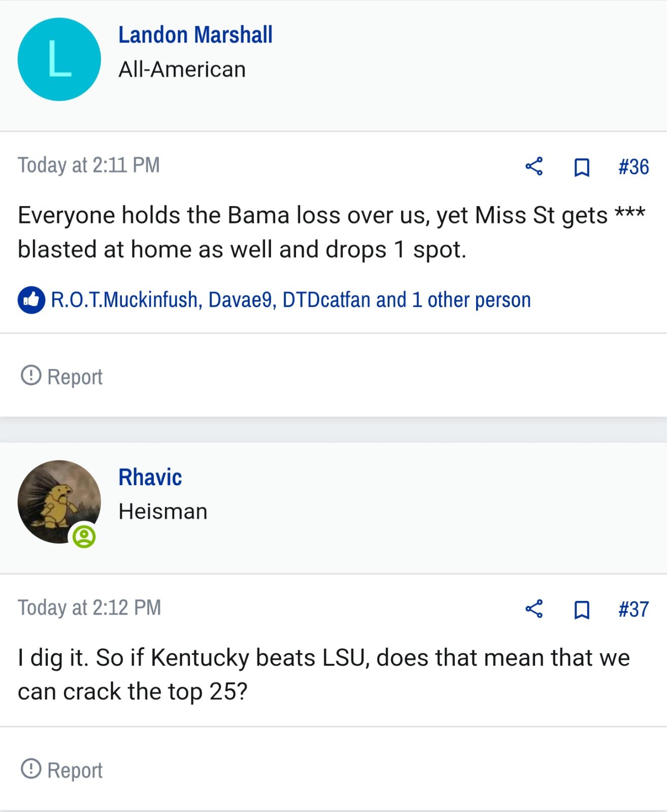View R.O.T.Muckinfush in the likes list

click(124, 300)
